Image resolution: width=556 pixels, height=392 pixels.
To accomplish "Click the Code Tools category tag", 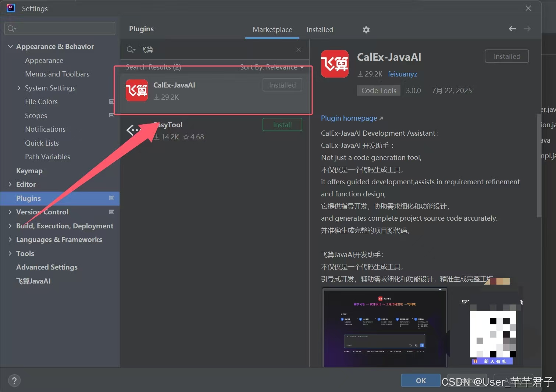I will click(379, 90).
